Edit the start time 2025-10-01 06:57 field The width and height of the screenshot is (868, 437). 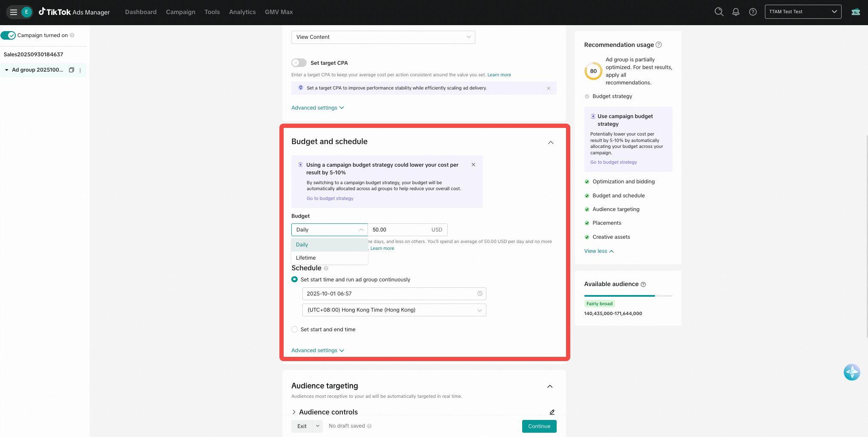click(394, 294)
